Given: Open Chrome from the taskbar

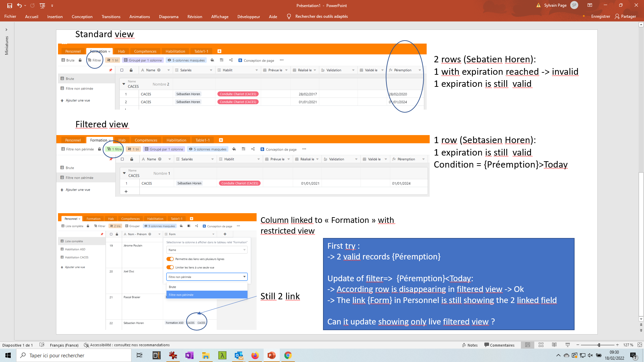Looking at the screenshot, I should point(288,355).
